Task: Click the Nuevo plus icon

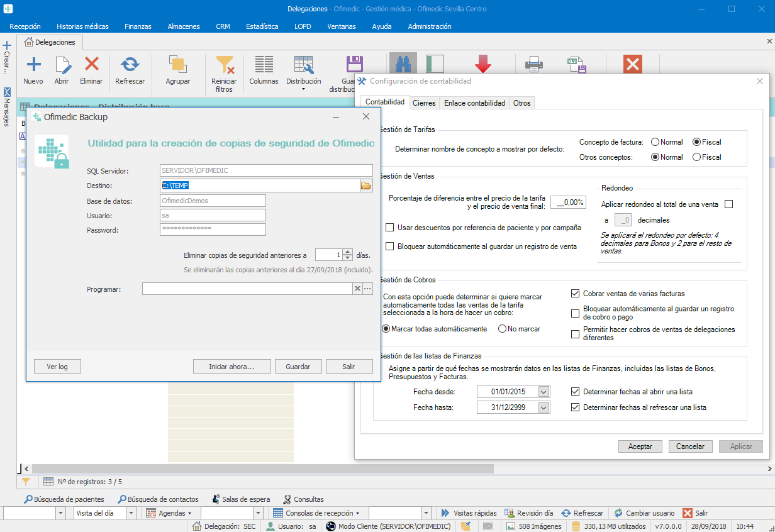Action: coord(33,65)
